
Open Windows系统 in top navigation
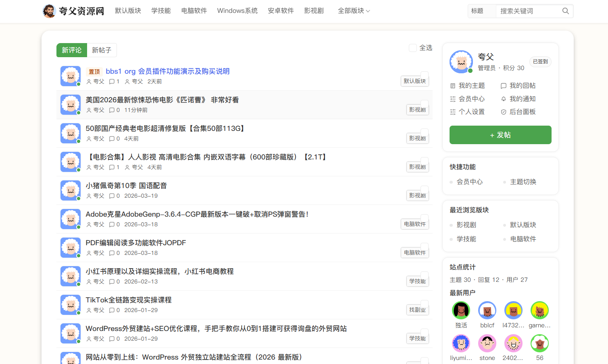(237, 11)
